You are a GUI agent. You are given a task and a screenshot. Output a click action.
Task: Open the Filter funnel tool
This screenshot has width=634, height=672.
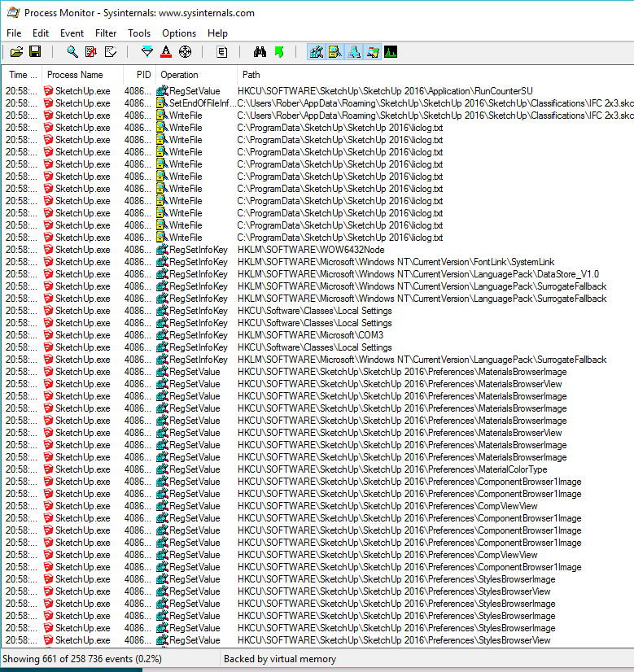[147, 52]
